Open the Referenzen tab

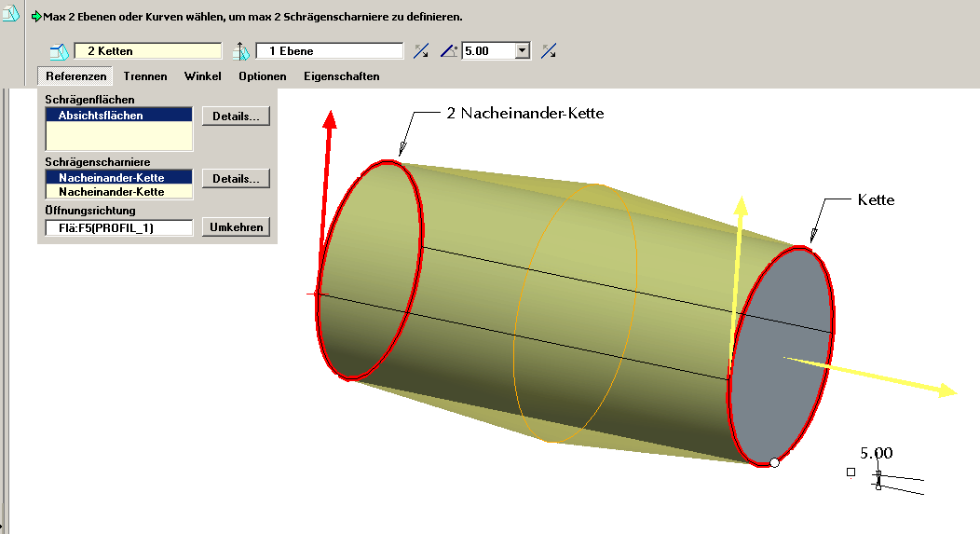click(x=75, y=76)
